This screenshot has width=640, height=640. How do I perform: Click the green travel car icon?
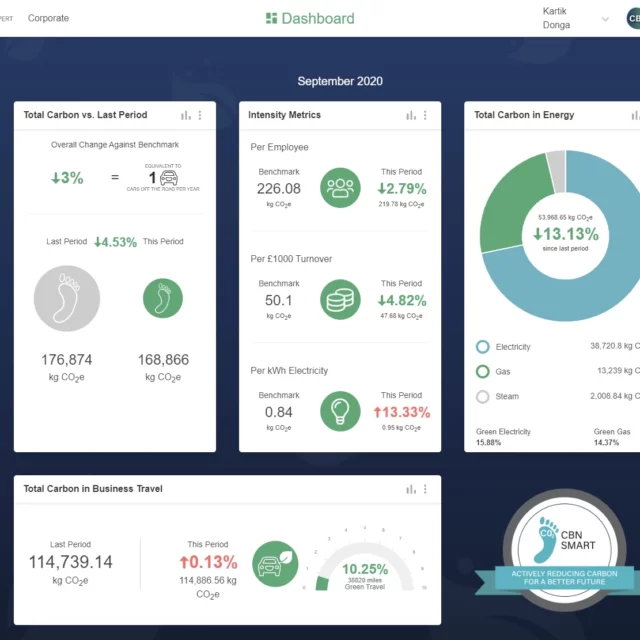(x=275, y=562)
